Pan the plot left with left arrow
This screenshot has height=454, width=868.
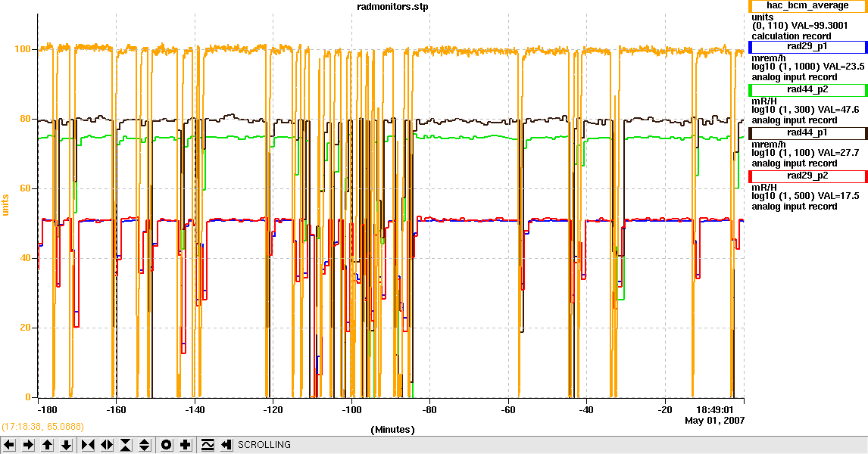(9, 445)
